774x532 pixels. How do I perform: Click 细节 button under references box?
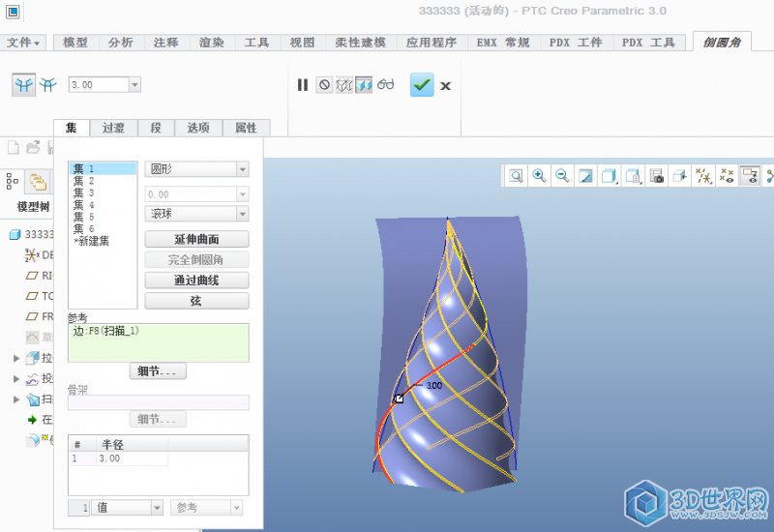[158, 371]
